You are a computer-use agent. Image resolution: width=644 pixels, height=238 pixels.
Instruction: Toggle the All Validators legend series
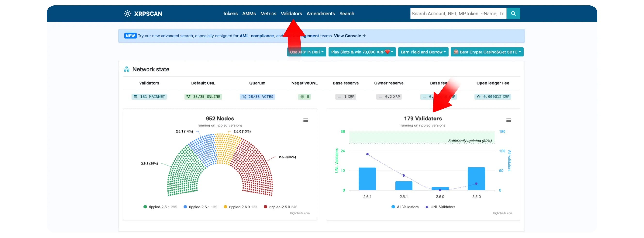pyautogui.click(x=405, y=207)
